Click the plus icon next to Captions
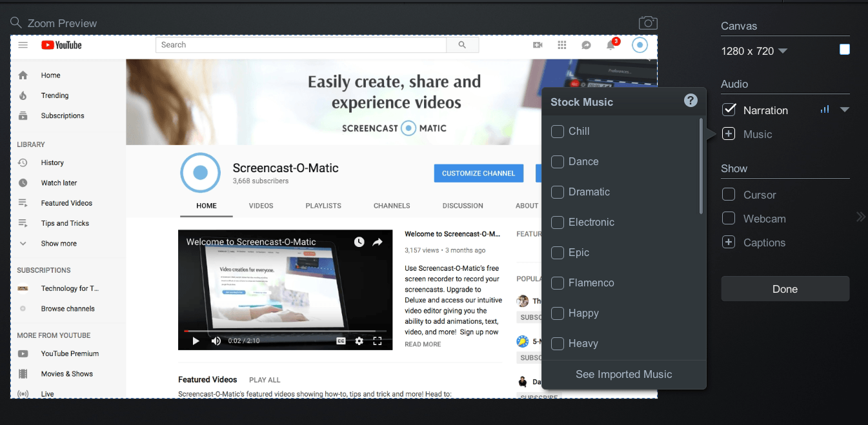The image size is (868, 425). pos(729,242)
